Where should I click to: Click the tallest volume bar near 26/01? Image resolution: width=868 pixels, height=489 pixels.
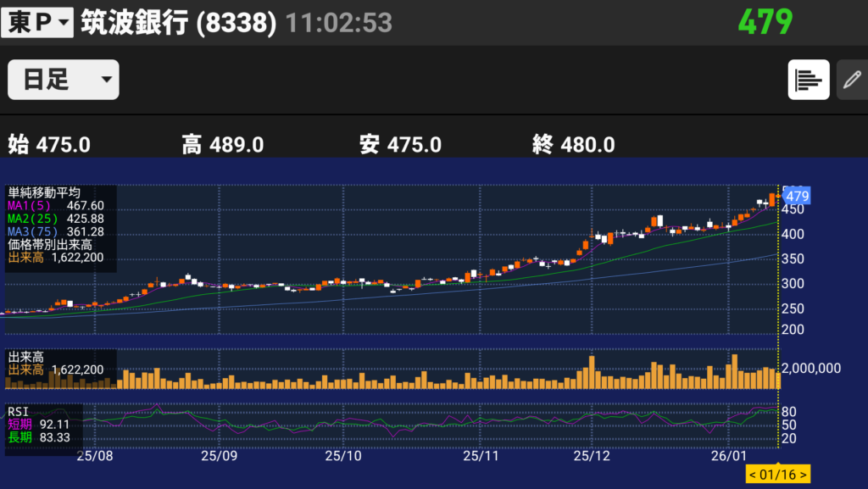733,371
